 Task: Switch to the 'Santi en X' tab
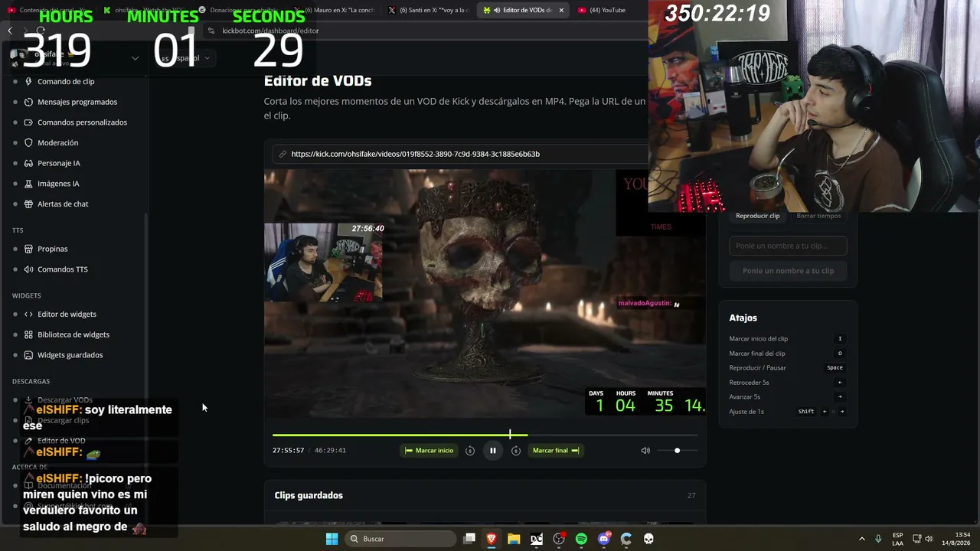point(430,10)
